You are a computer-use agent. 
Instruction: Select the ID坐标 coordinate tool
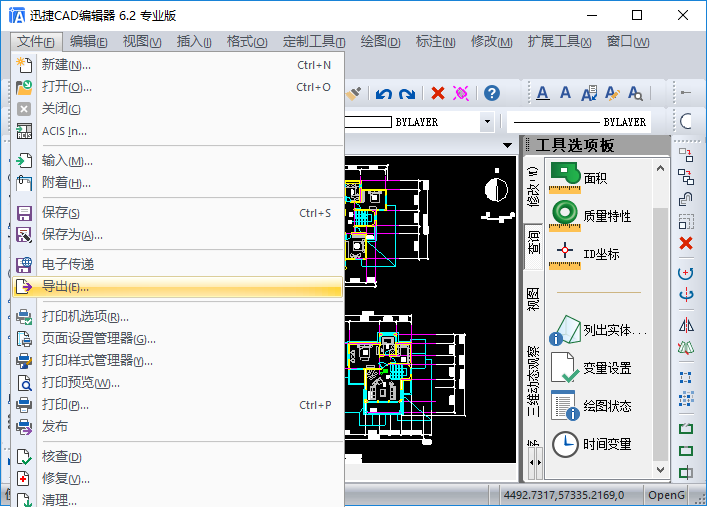[x=586, y=254]
